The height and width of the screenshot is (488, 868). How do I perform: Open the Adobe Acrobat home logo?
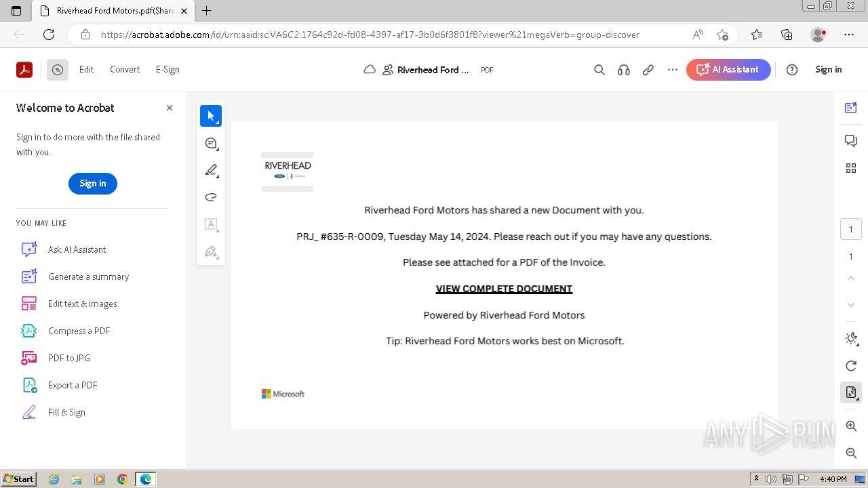[x=24, y=69]
